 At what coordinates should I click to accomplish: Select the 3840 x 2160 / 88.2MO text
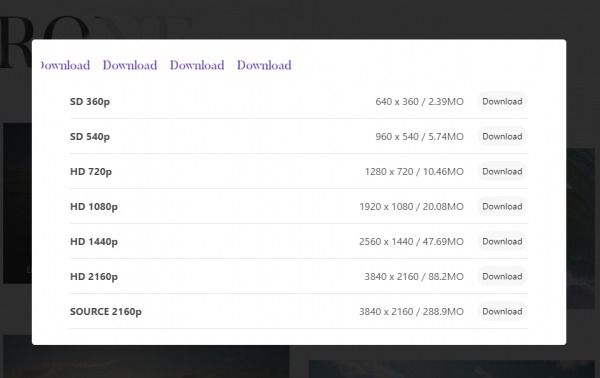pyautogui.click(x=414, y=277)
